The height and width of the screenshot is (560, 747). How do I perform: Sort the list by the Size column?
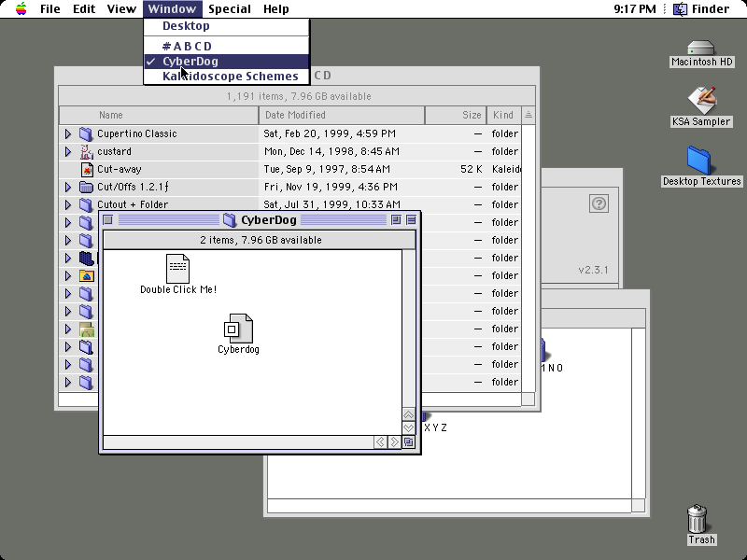tap(456, 115)
